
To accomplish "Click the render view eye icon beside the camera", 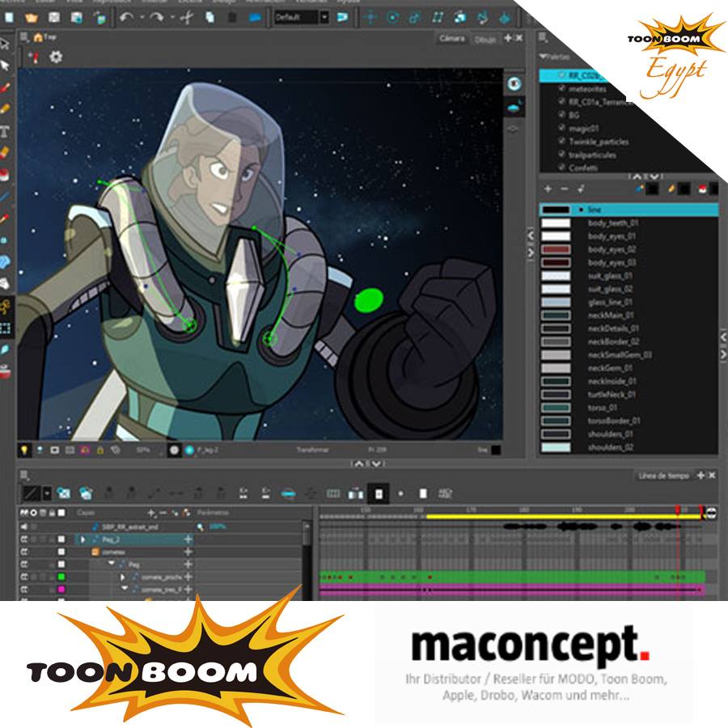I will pyautogui.click(x=514, y=84).
